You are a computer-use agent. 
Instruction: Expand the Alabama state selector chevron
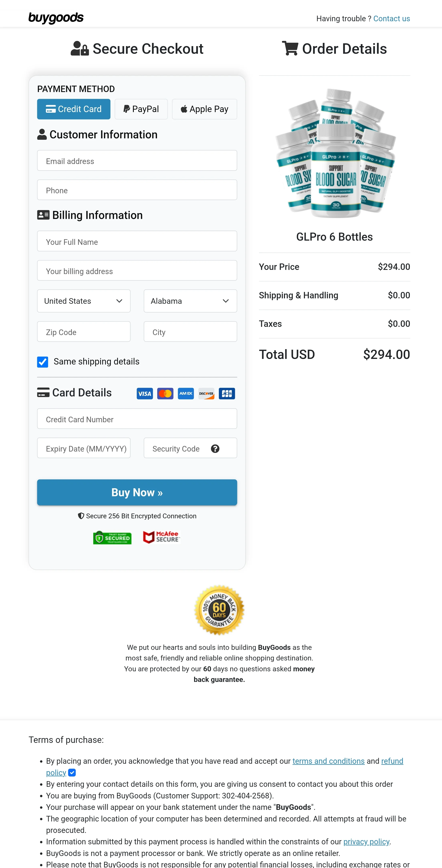[226, 301]
